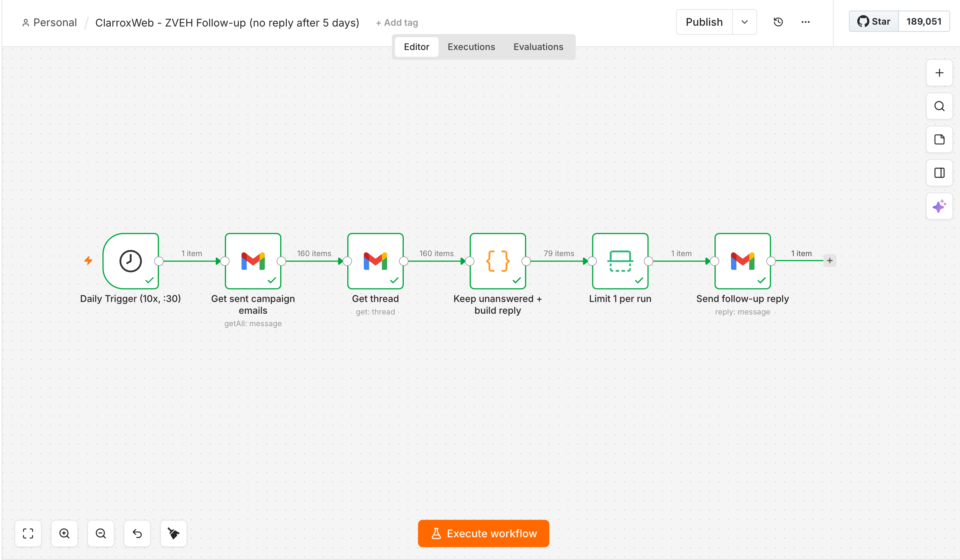Open the Personal project breadcrumb
The height and width of the screenshot is (560, 960).
pyautogui.click(x=50, y=22)
